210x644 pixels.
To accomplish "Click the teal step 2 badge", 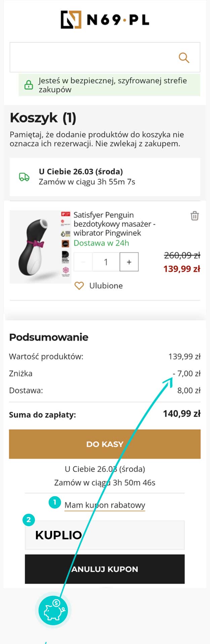I will click(29, 520).
